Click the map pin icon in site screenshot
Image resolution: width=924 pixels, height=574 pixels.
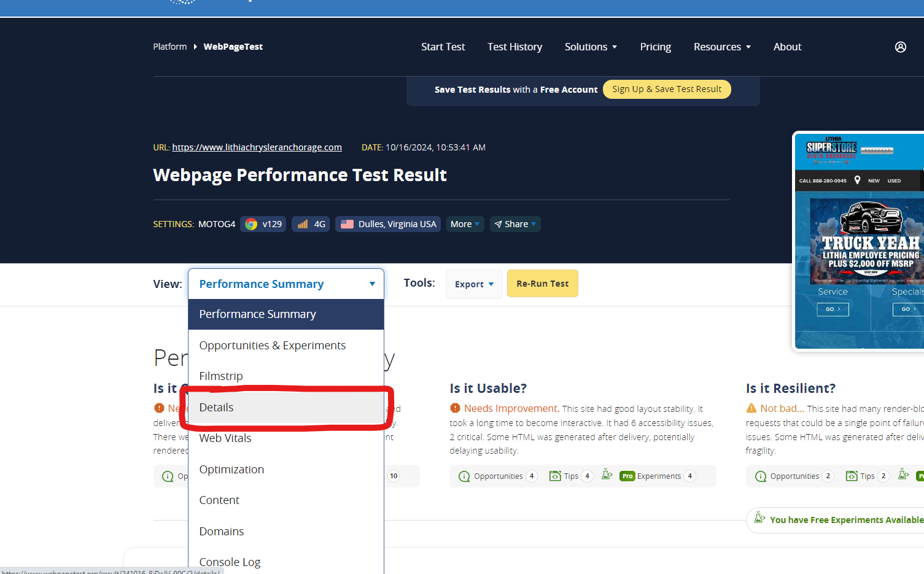pyautogui.click(x=857, y=180)
